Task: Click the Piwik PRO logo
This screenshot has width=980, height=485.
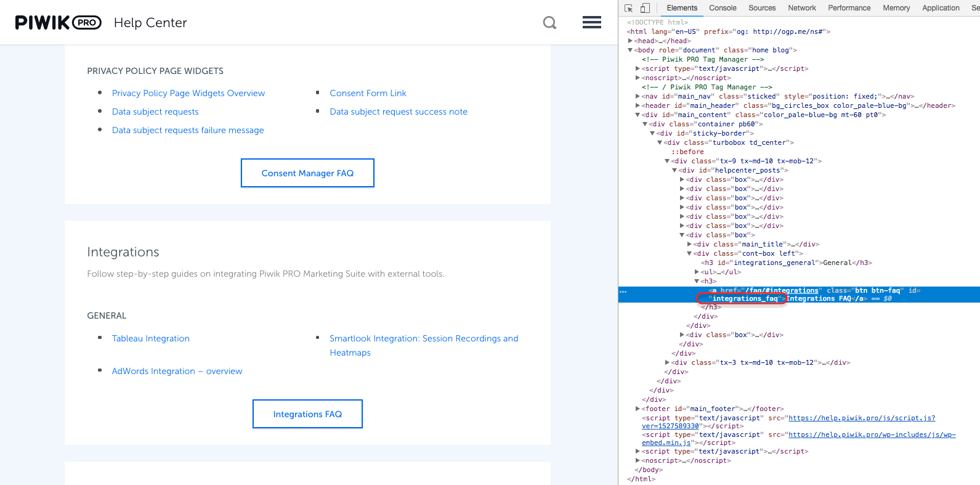Action: click(x=59, y=23)
